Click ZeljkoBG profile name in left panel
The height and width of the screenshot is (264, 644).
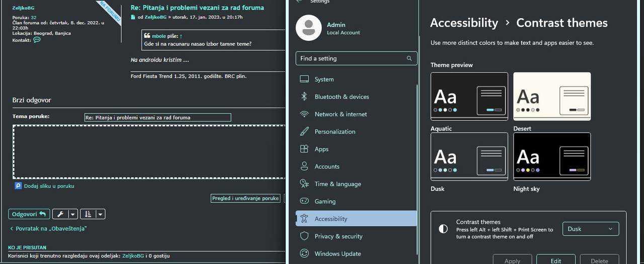24,8
